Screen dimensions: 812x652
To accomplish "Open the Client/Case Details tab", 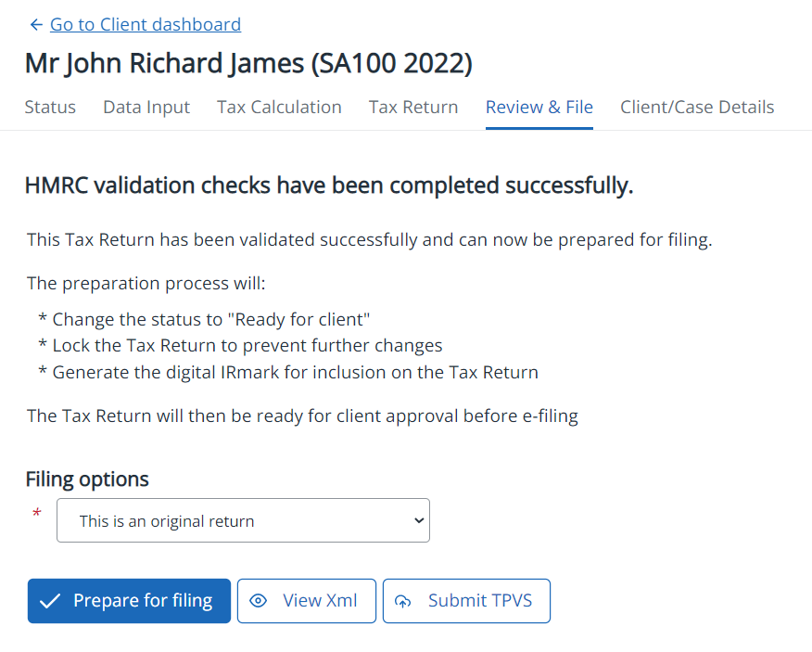I will point(697,108).
